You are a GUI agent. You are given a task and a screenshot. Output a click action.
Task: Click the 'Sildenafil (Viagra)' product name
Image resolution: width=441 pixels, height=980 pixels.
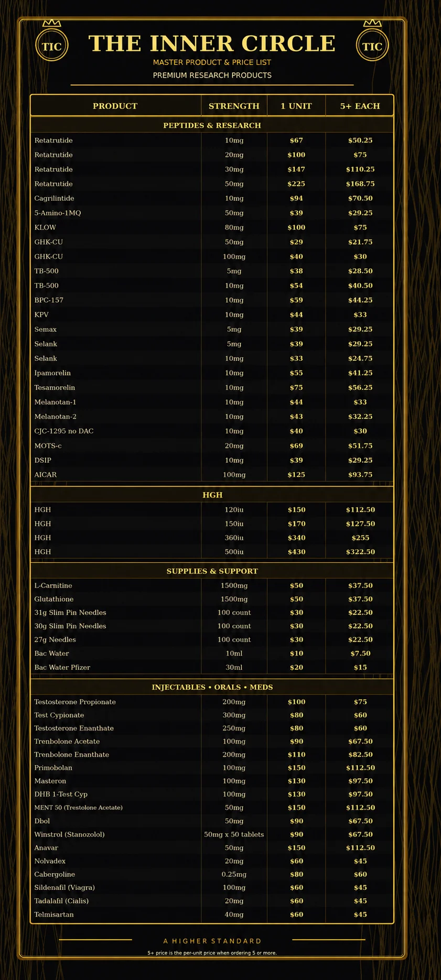point(64,888)
